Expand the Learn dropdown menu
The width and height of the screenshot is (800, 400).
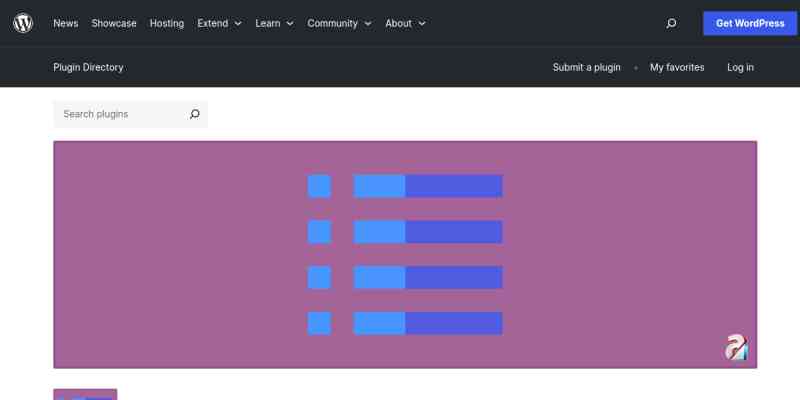[x=274, y=23]
